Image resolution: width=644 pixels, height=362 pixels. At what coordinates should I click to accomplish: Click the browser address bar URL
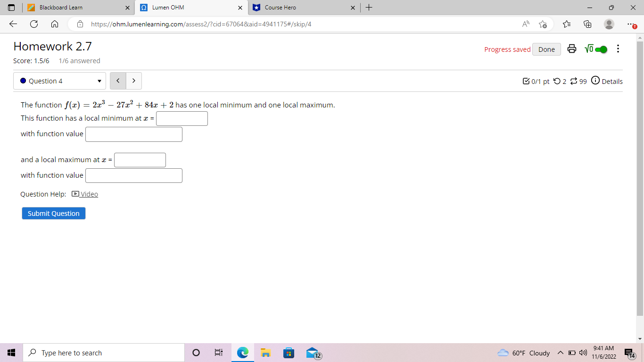coord(201,24)
